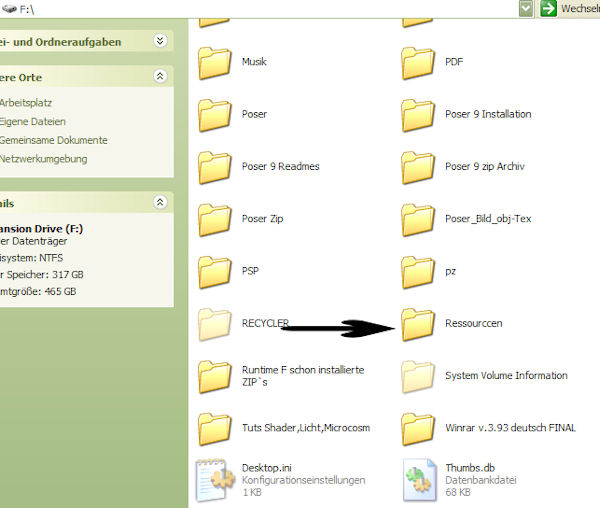Click the F:\ address field

[x=268, y=8]
